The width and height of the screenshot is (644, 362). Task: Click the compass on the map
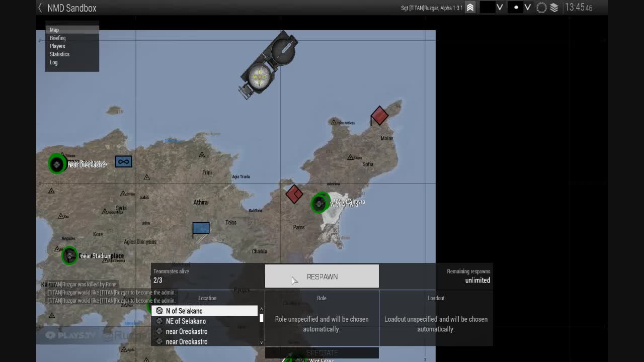[x=268, y=65]
